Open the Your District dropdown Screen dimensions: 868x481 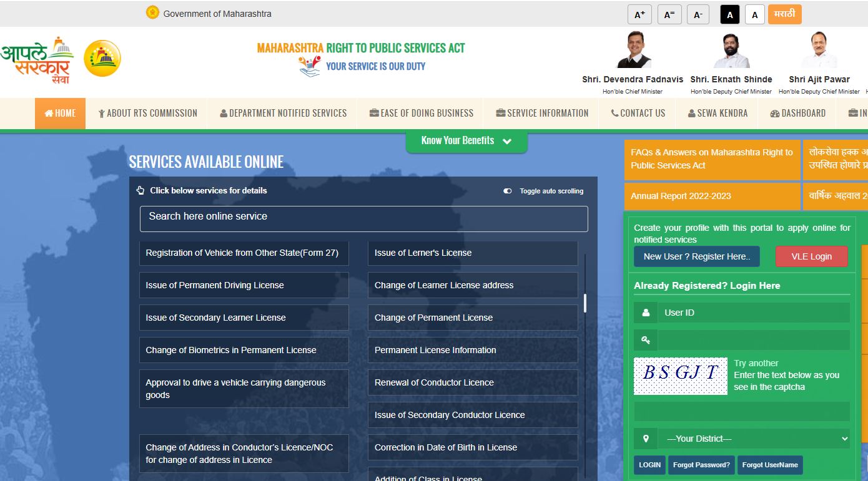click(x=754, y=439)
